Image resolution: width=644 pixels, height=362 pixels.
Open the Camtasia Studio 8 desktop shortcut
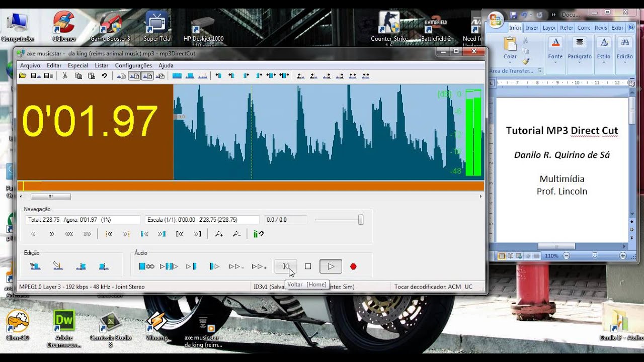pos(110,329)
